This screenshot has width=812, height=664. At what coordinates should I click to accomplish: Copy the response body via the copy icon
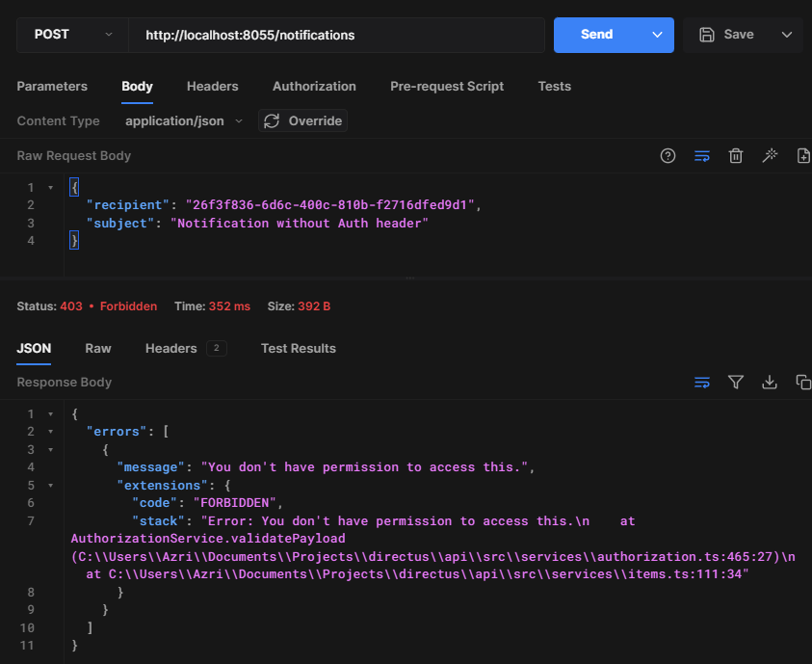pyautogui.click(x=803, y=383)
